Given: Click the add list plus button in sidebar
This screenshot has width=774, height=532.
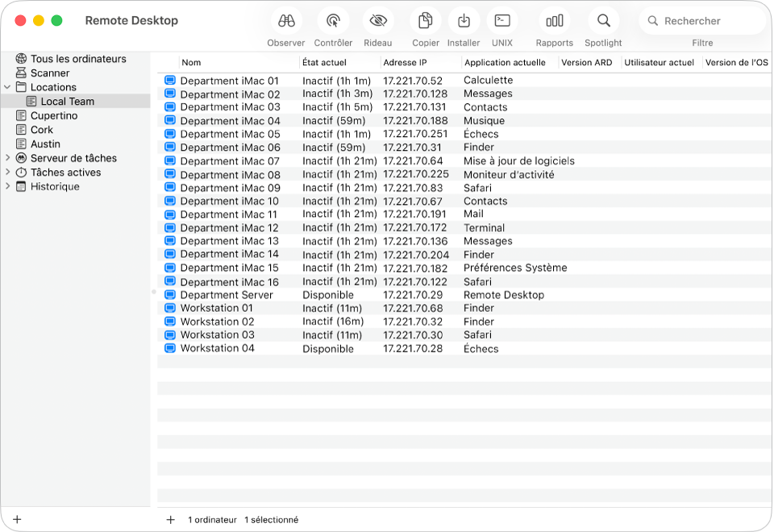Looking at the screenshot, I should (x=17, y=520).
